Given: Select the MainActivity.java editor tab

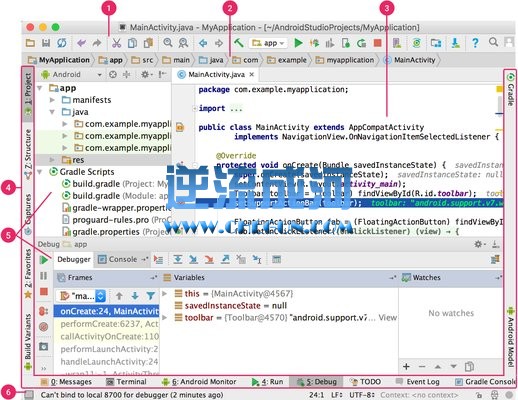Looking at the screenshot, I should click(x=216, y=74).
